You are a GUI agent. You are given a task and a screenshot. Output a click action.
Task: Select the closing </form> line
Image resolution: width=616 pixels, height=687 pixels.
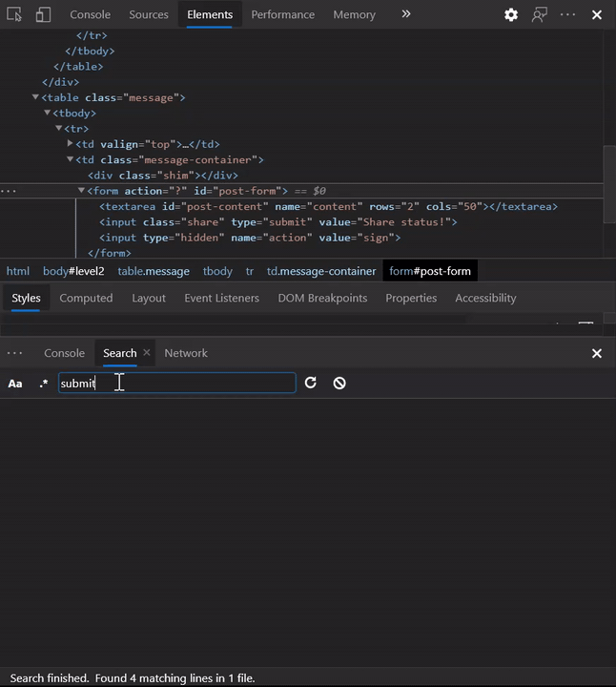(x=110, y=253)
